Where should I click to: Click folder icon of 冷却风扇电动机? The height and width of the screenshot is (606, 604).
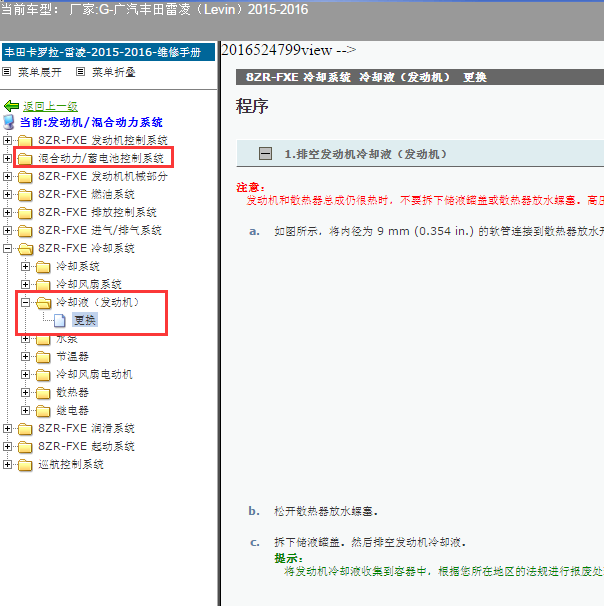[43, 374]
